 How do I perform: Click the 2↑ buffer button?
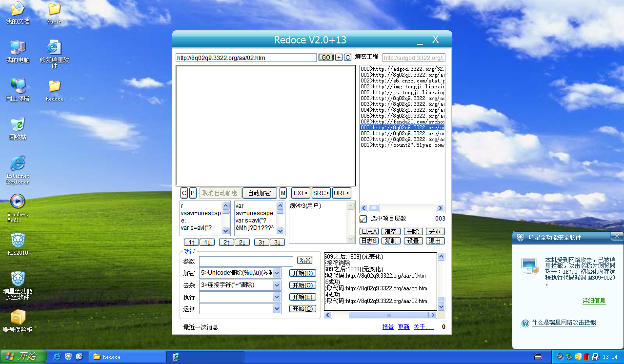(226, 243)
